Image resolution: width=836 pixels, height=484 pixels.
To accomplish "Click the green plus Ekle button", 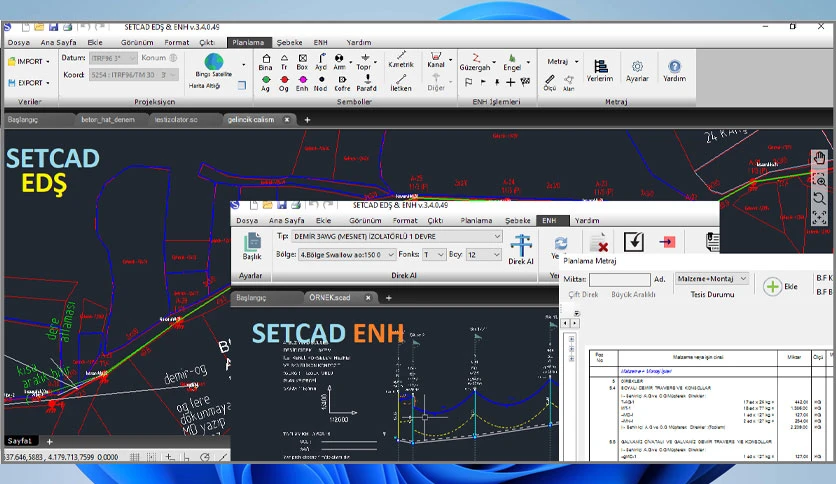I will tap(773, 287).
